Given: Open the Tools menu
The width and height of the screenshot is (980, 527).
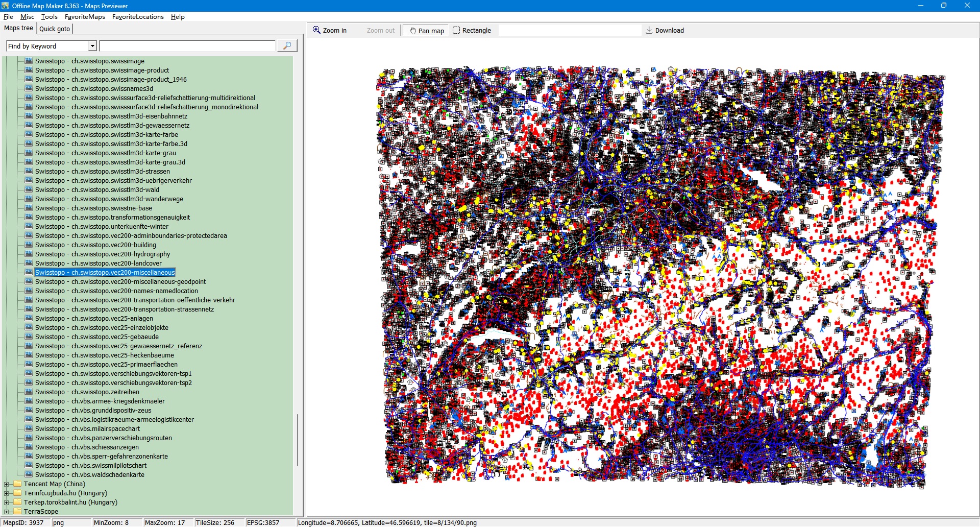Looking at the screenshot, I should click(x=49, y=17).
